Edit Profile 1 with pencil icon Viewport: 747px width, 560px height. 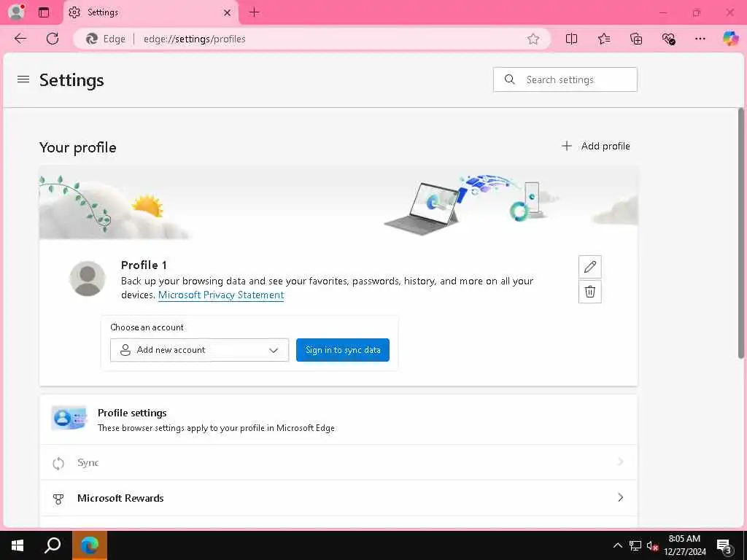pyautogui.click(x=589, y=267)
